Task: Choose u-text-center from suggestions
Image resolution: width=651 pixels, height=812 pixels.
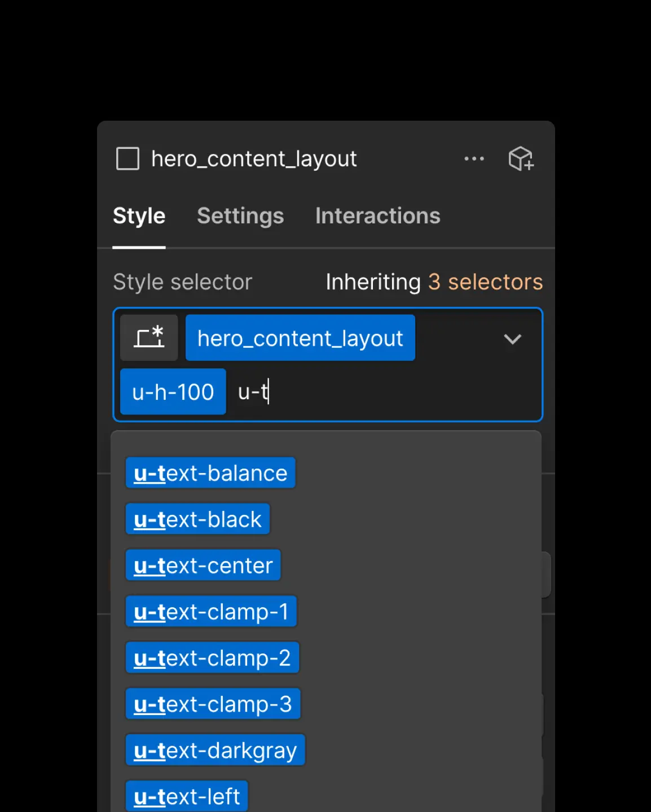Action: (203, 565)
